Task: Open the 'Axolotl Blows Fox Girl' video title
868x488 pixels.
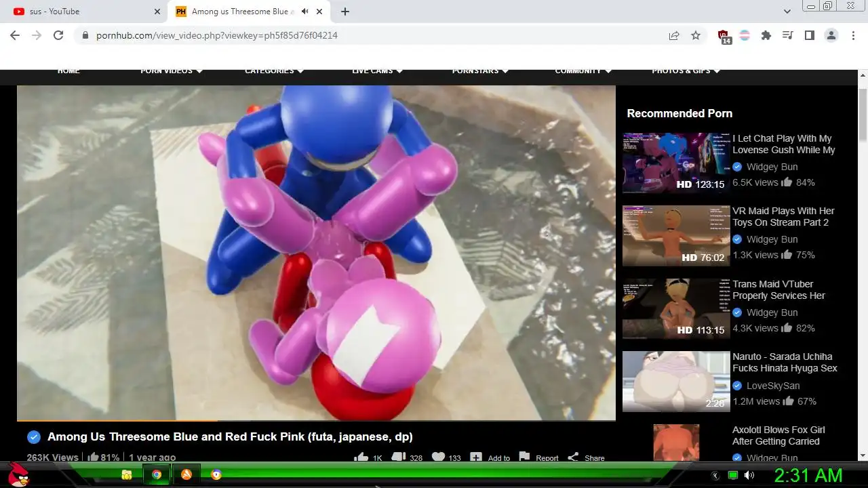Action: [x=778, y=436]
